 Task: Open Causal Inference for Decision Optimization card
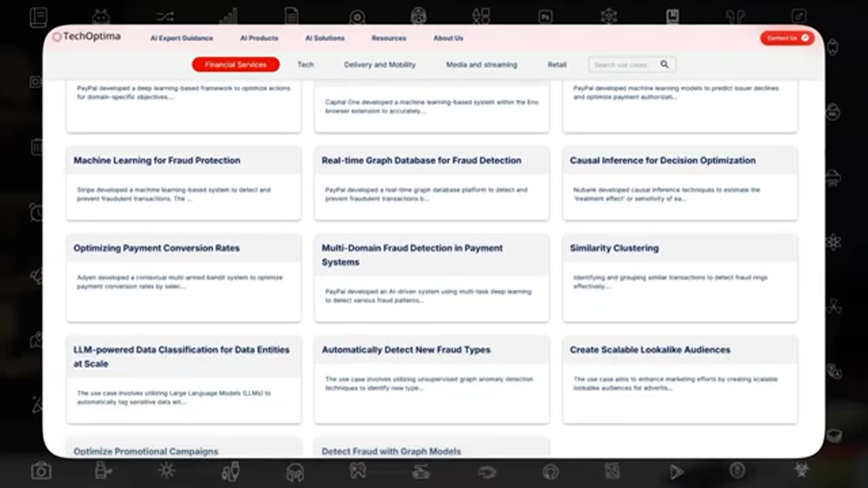680,183
